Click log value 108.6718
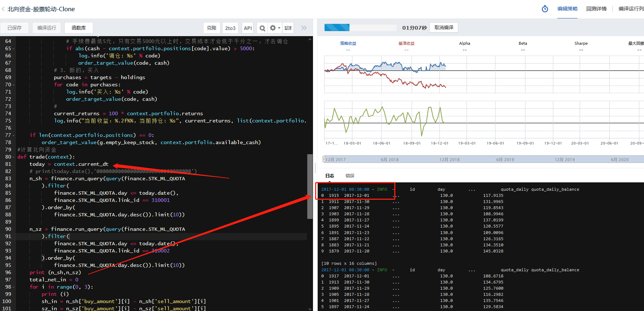Image resolution: width=644 pixels, height=311 pixels. click(493, 276)
